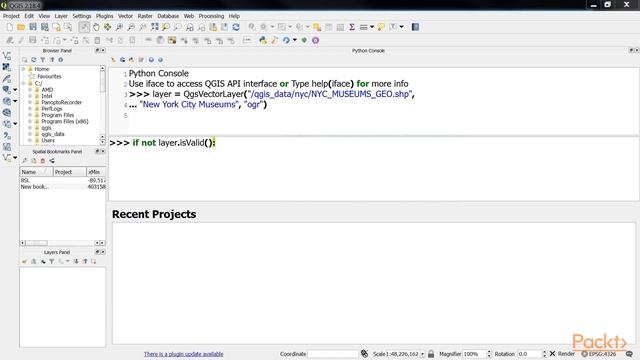Open the Python Console toolbar icon
The image size is (640, 360).
(x=263, y=40)
